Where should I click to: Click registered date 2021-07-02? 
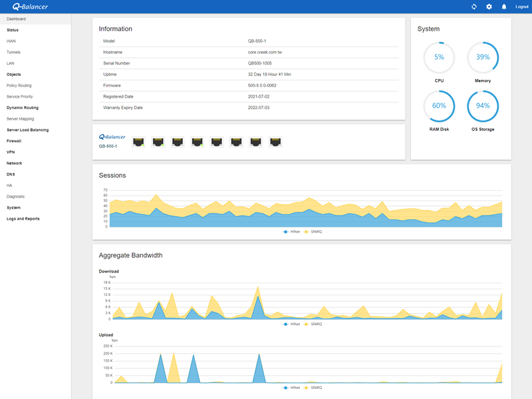(x=259, y=96)
